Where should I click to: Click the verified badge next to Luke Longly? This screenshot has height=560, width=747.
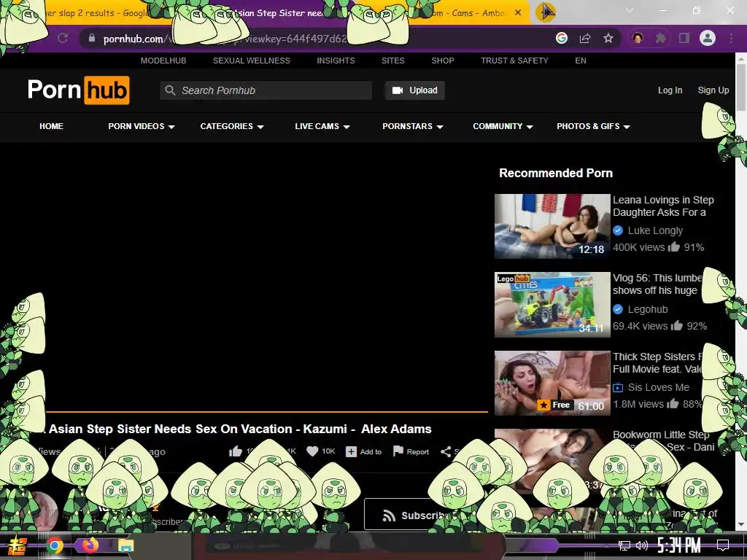pyautogui.click(x=618, y=230)
